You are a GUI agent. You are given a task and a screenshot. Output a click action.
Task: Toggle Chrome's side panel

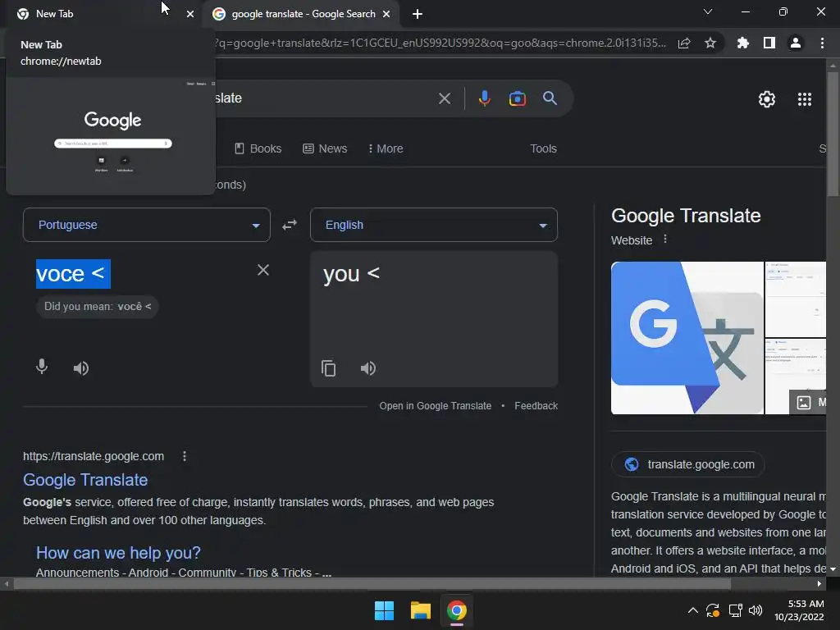(x=769, y=43)
